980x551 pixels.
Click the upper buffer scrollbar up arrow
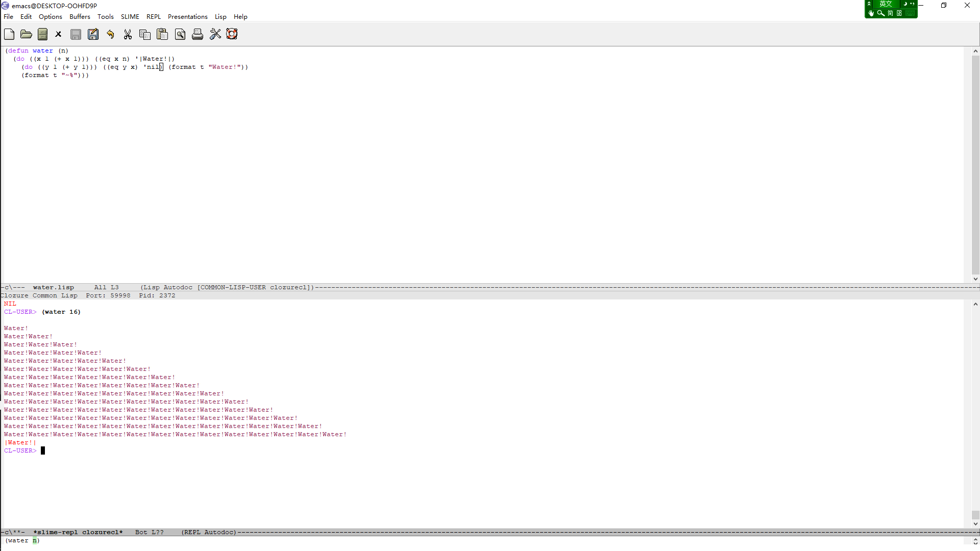point(975,51)
